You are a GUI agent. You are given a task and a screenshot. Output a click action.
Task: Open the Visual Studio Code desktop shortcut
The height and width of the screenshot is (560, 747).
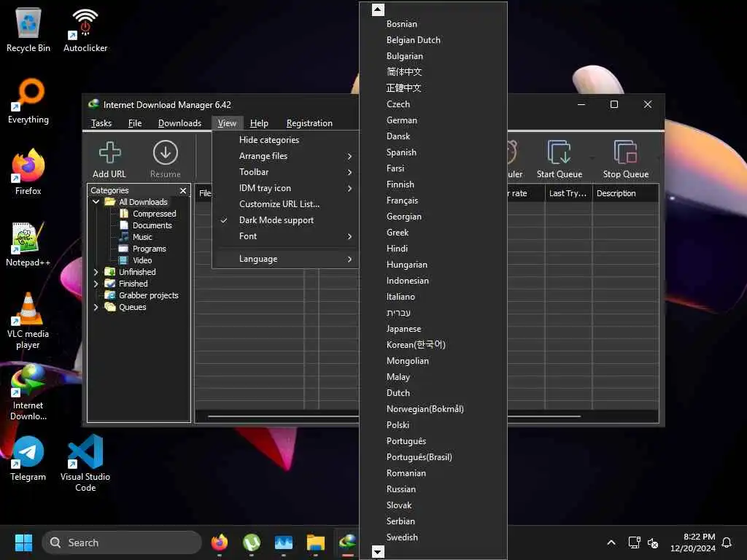(85, 463)
